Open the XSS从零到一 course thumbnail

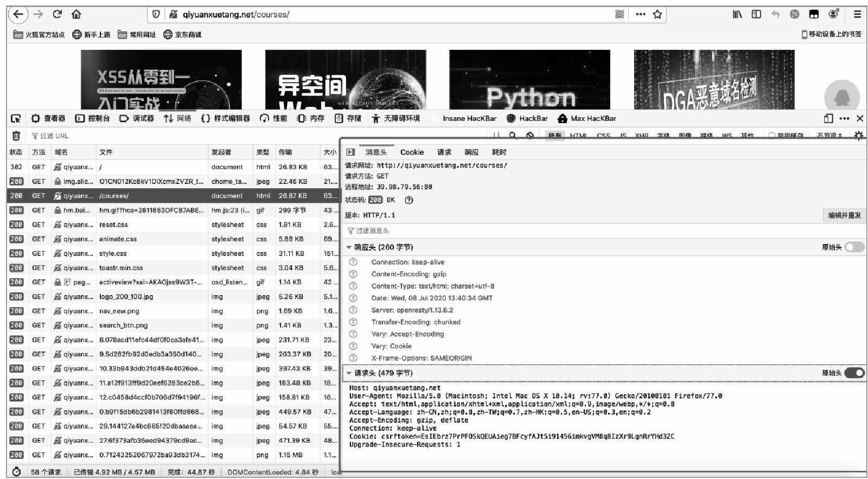161,80
